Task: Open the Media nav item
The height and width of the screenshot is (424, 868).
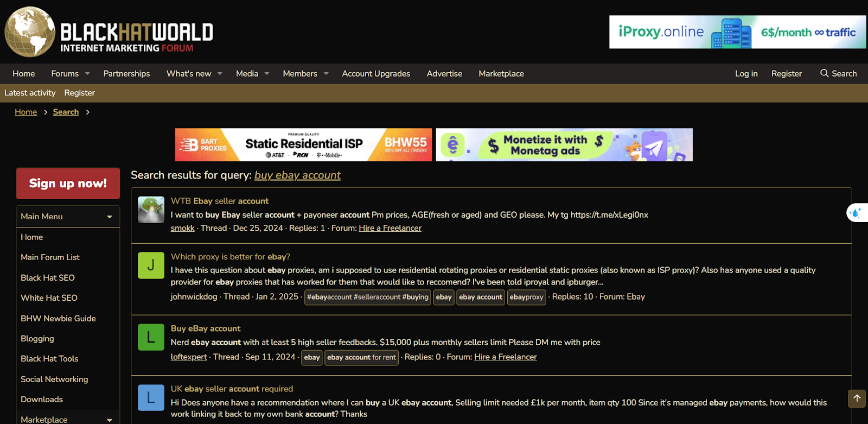Action: pyautogui.click(x=247, y=73)
